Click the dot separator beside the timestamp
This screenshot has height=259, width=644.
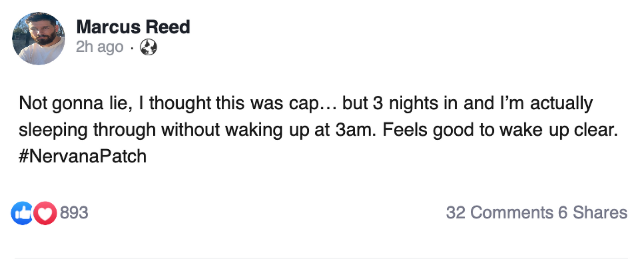click(x=131, y=48)
